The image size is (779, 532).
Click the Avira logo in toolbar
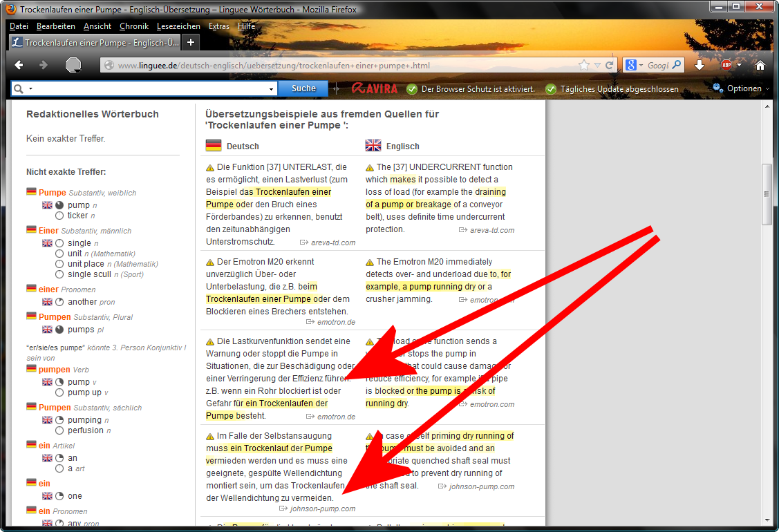[x=374, y=88]
